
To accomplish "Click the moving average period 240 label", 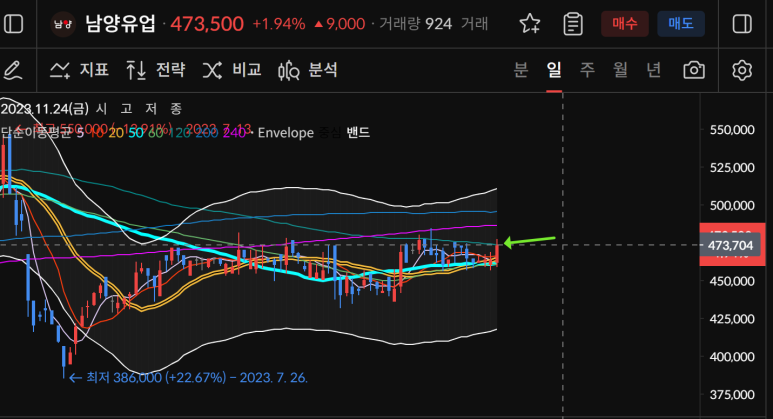I will click(234, 133).
